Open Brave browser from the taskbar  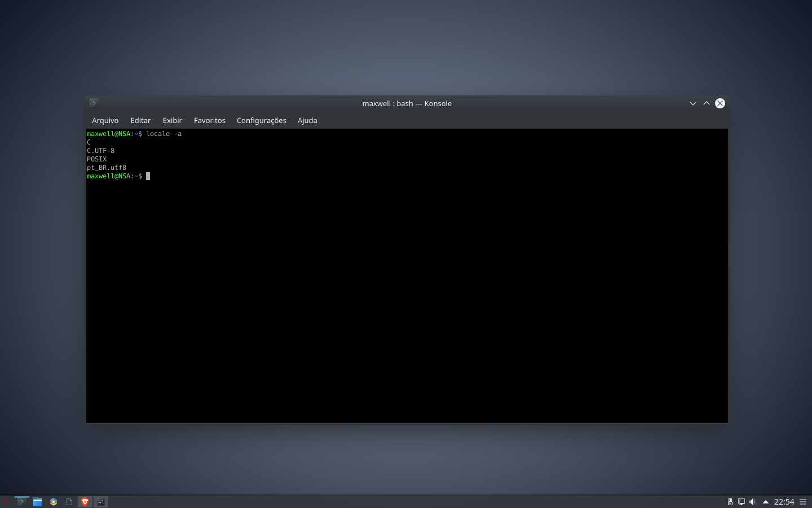click(x=85, y=501)
